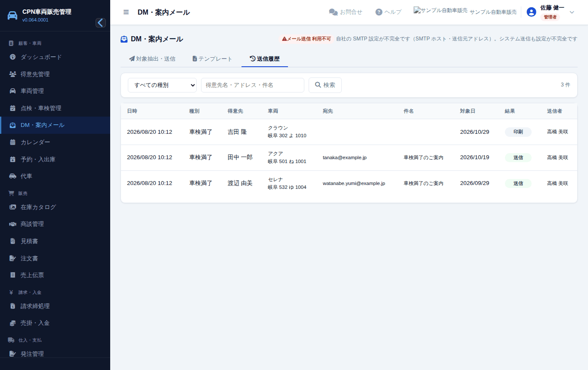Click the 得意先管理 people icon
588x370 pixels.
click(x=12, y=74)
